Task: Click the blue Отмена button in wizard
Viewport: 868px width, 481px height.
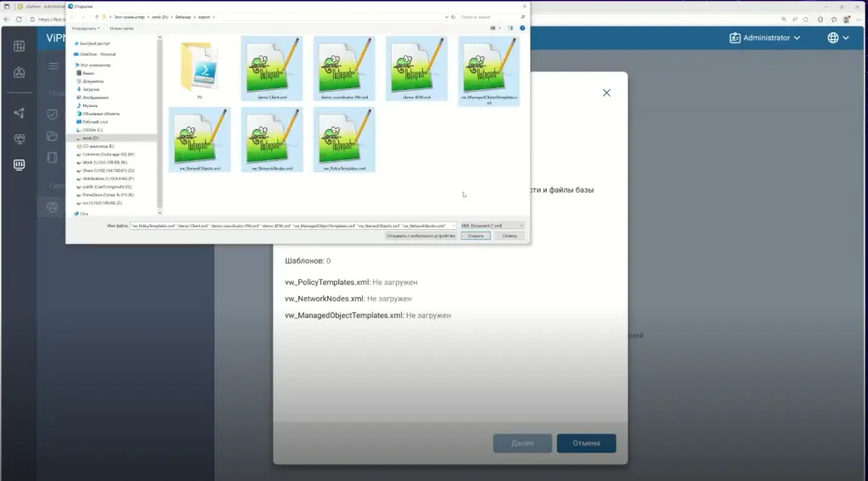Action: tap(586, 443)
